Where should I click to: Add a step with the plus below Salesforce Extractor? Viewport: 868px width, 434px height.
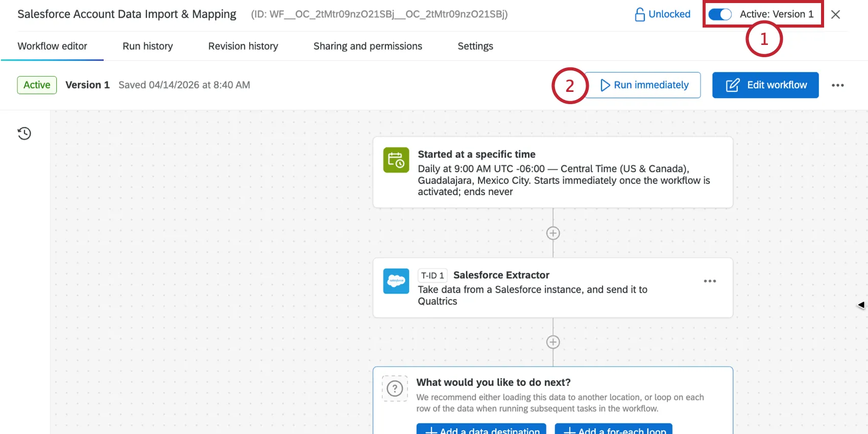coord(553,342)
